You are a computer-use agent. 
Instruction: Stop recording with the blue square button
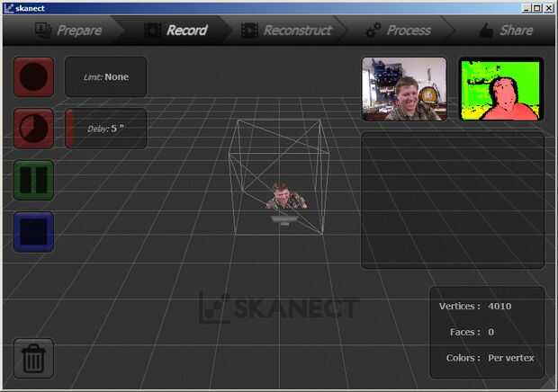pos(34,232)
